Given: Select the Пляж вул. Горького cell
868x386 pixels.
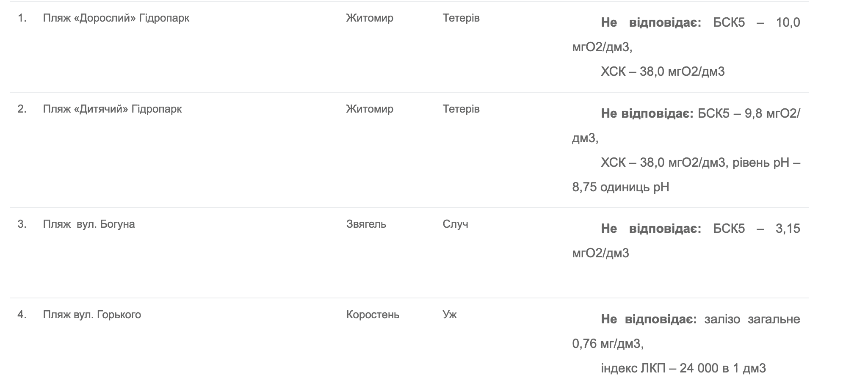Looking at the screenshot, I should click(92, 315).
